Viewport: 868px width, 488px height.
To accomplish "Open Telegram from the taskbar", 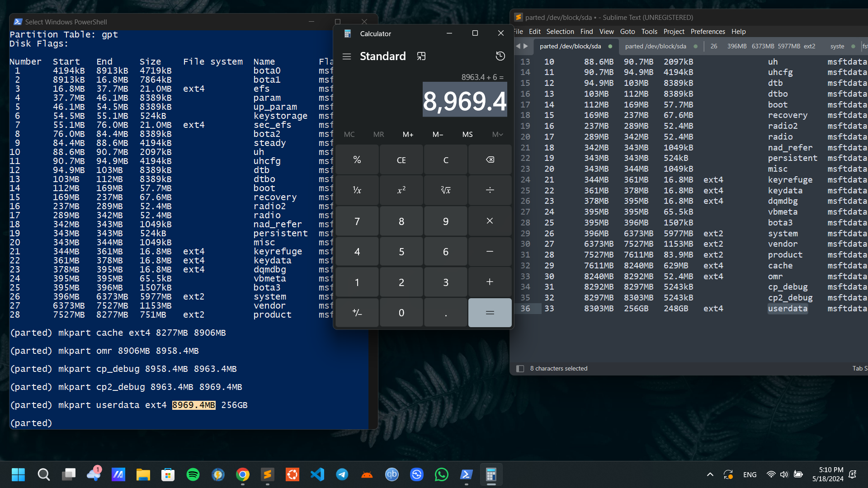I will 342,474.
